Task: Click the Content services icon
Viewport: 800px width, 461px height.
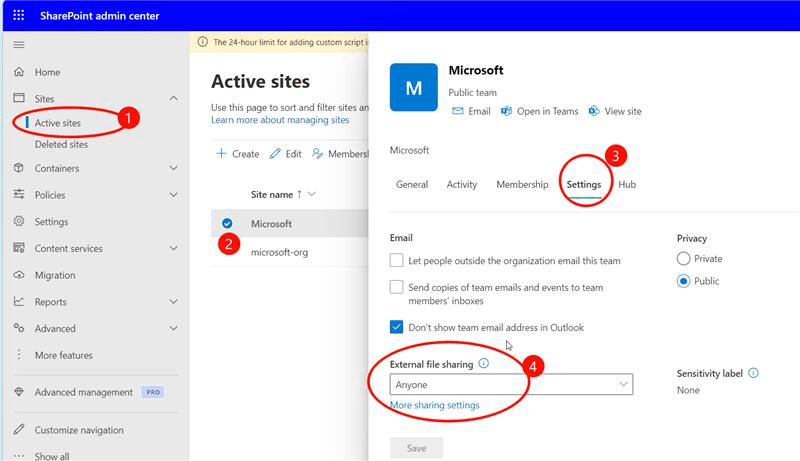Action: 19,248
